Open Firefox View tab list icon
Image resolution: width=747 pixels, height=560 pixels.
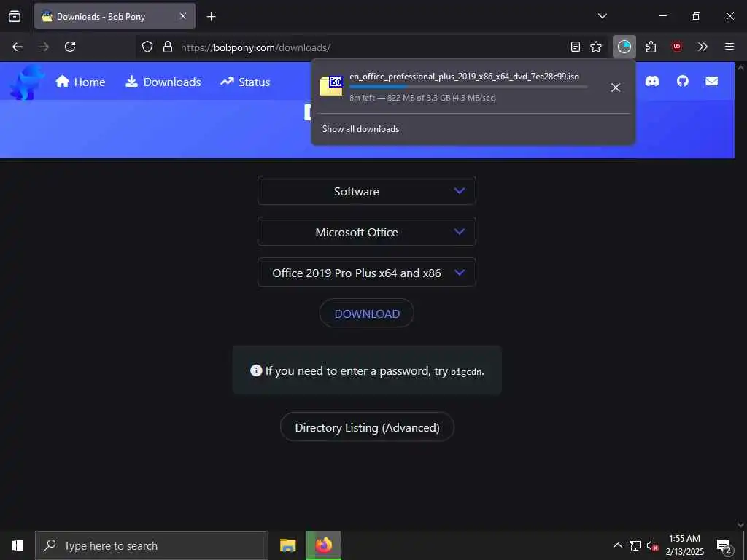tap(15, 17)
